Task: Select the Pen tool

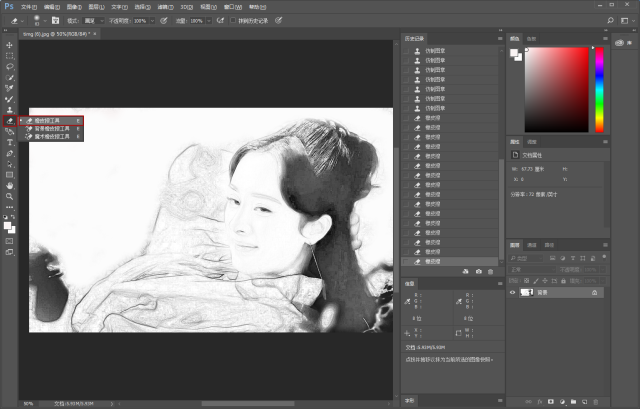Action: [x=9, y=153]
